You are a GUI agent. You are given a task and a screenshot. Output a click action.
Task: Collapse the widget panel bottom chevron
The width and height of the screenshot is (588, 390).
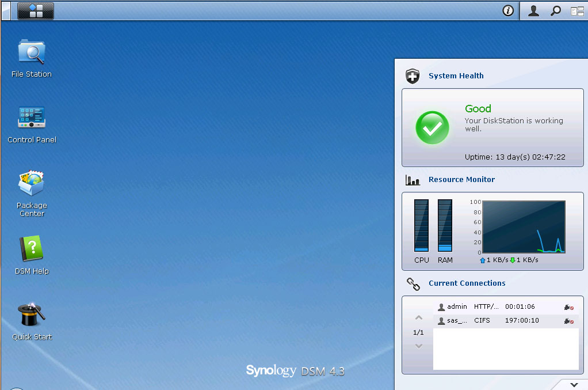[x=574, y=385]
